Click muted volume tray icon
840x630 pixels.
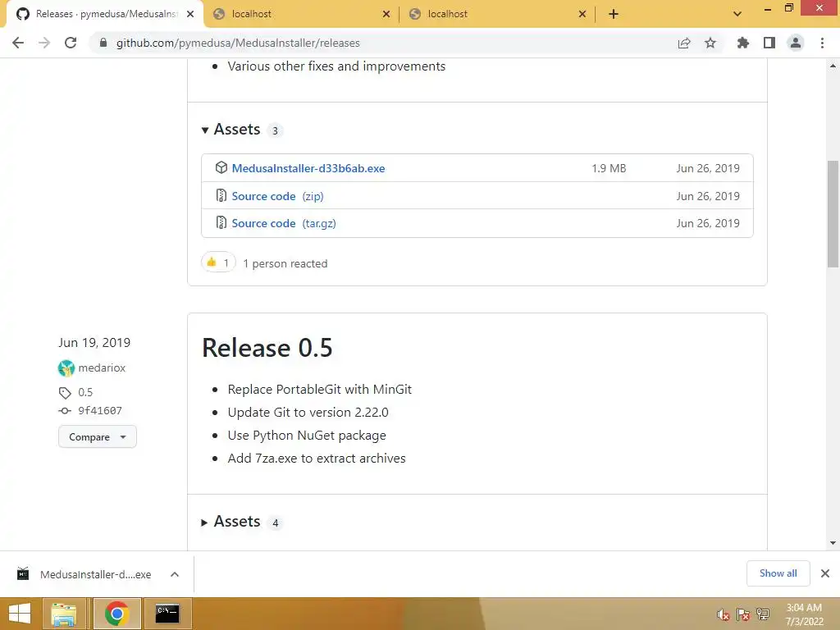[x=724, y=614]
